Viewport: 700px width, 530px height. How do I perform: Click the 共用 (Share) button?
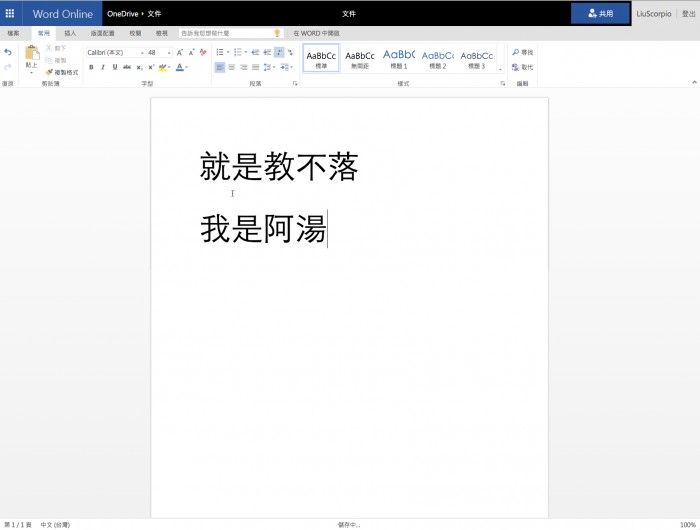pyautogui.click(x=600, y=13)
